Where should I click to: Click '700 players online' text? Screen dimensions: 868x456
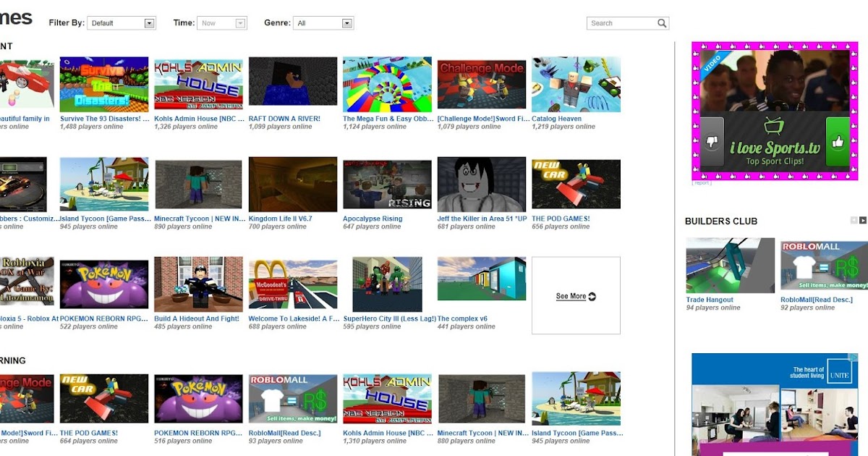(278, 227)
